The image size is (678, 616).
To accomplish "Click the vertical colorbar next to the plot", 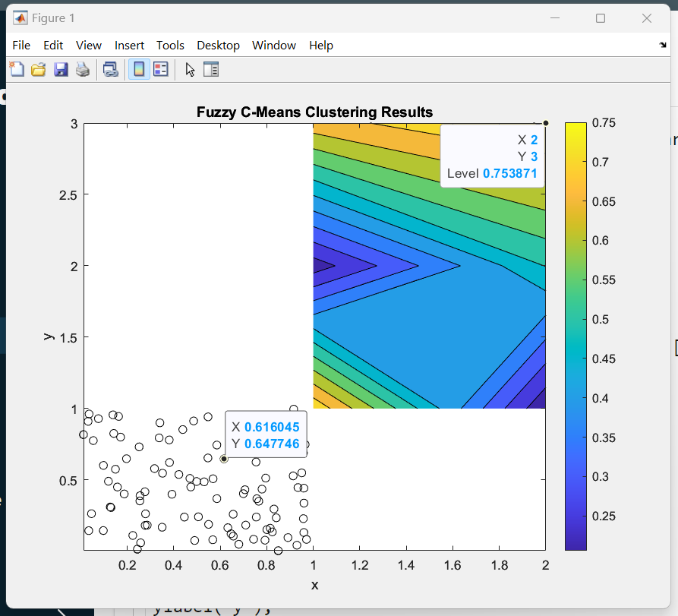I will (576, 336).
